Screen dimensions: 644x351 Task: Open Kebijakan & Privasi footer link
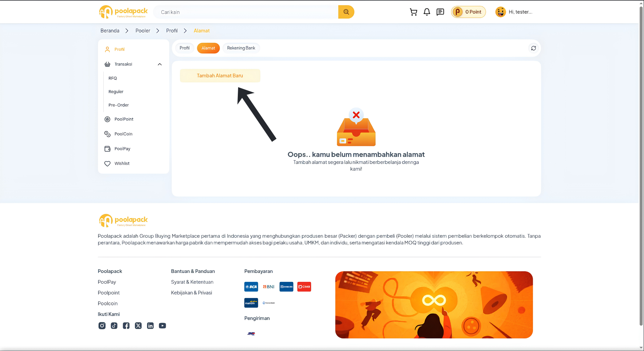[x=192, y=293]
